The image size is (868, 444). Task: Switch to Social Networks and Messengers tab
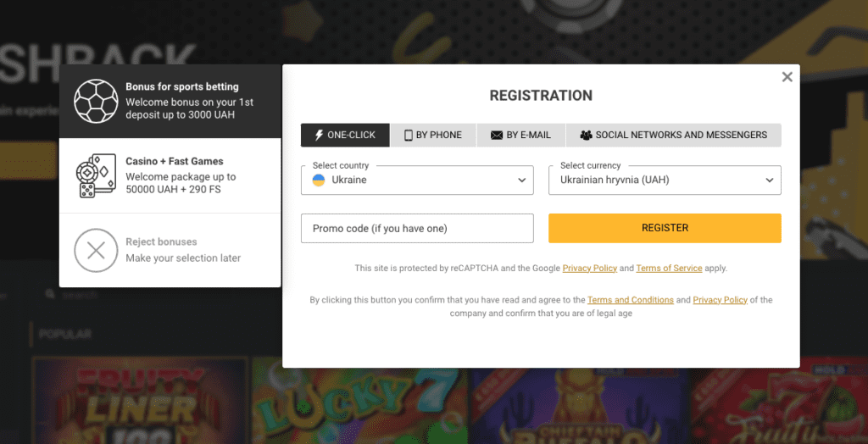(674, 135)
